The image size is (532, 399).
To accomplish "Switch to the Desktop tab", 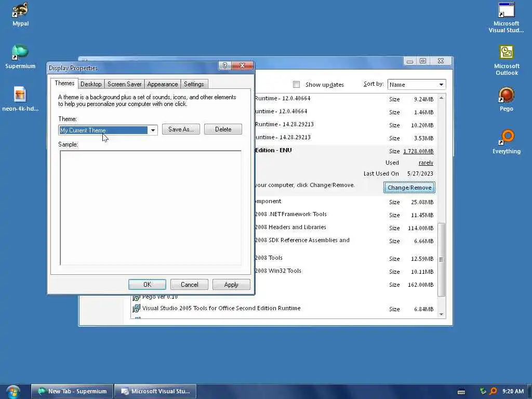I will [x=91, y=84].
